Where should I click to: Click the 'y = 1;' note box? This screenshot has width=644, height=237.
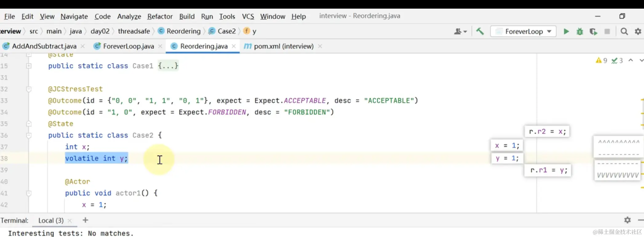507,158
